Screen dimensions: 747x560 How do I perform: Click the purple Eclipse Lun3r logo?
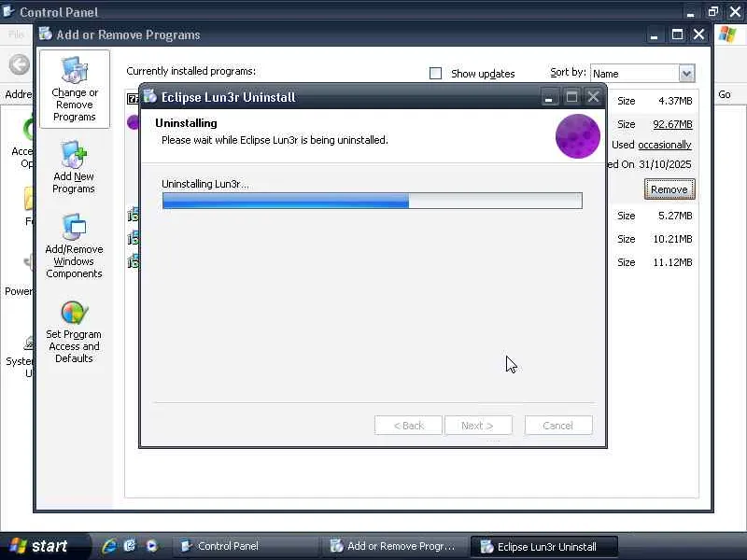[577, 136]
